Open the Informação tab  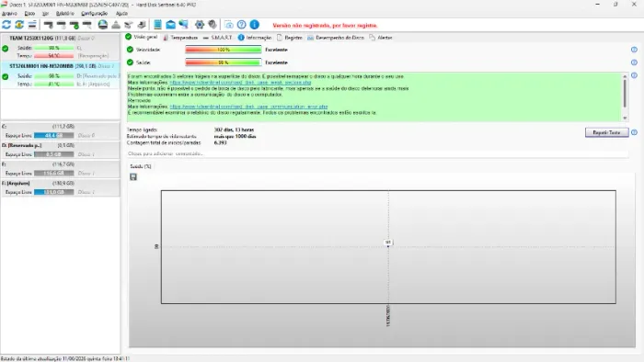pos(255,38)
